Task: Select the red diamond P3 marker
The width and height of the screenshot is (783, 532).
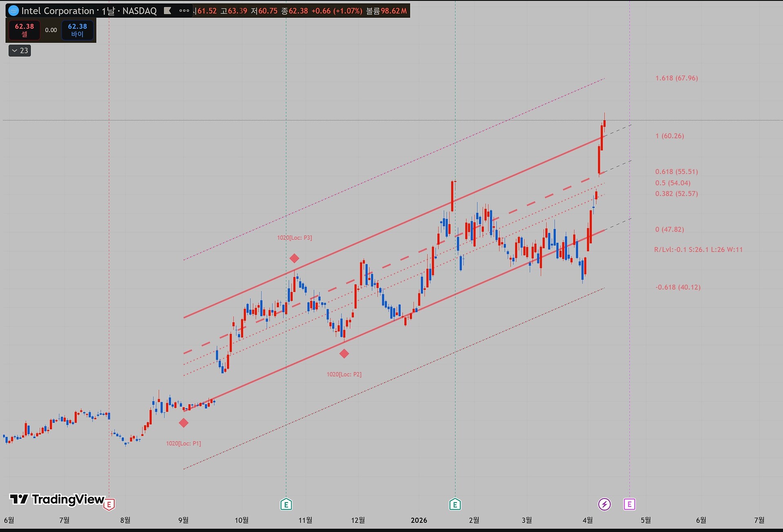Action: click(294, 258)
